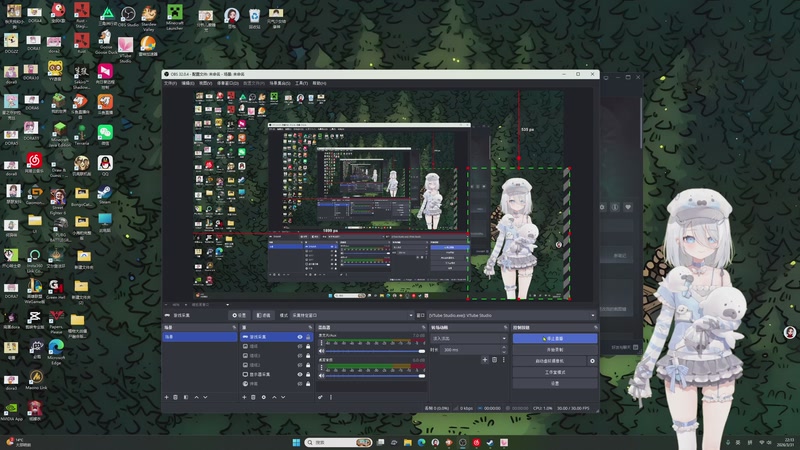The width and height of the screenshot is (800, 450).
Task: Open Terraria desktop shortcut
Action: tap(81, 135)
